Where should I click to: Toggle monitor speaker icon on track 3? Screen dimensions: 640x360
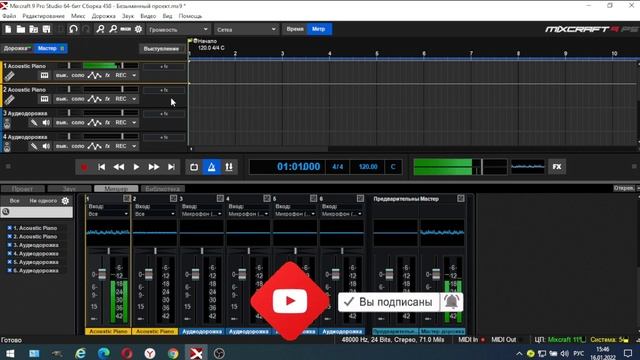click(x=46, y=122)
